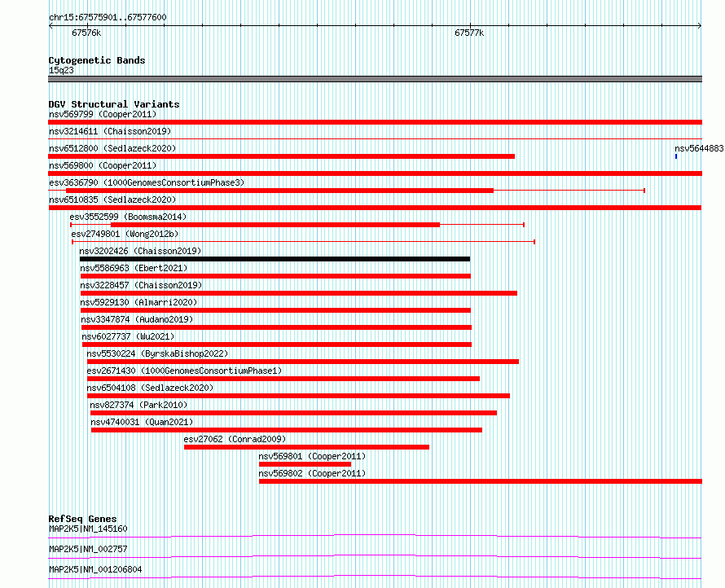Click the chr15:67575901..67577600 coordinate label
Screen dimensions: 725x588
tap(108, 17)
